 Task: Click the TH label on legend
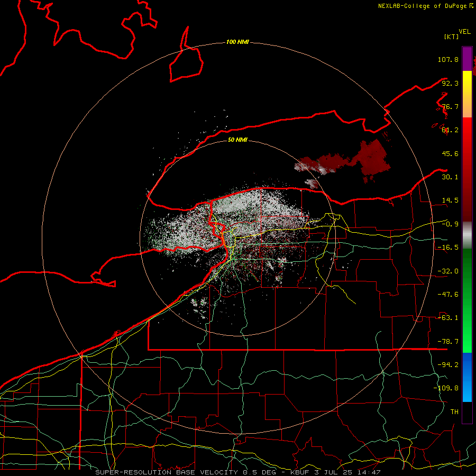(454, 411)
